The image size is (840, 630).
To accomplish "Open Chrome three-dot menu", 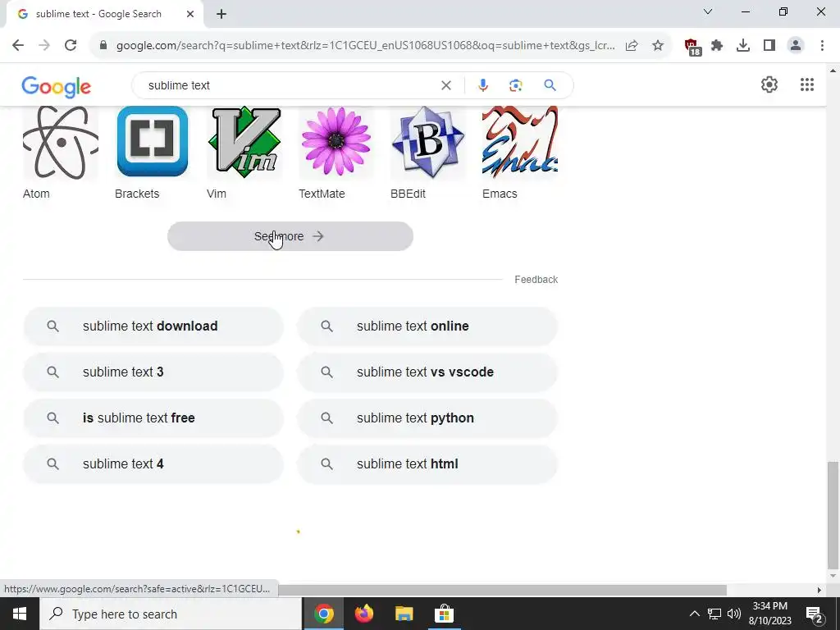I will click(x=822, y=46).
